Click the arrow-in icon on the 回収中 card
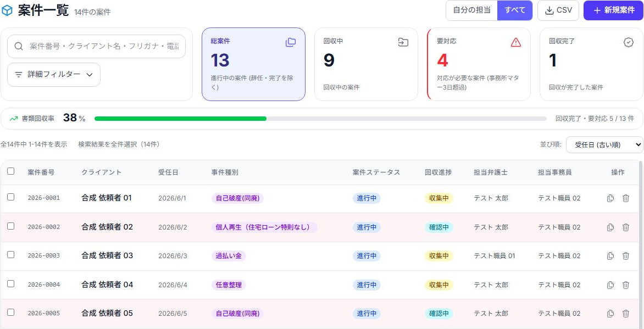Screen dimensions: 644x329 403,42
